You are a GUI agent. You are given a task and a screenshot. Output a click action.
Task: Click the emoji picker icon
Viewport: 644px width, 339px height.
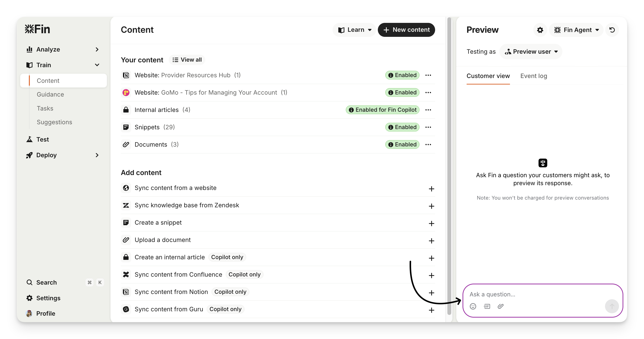click(473, 306)
